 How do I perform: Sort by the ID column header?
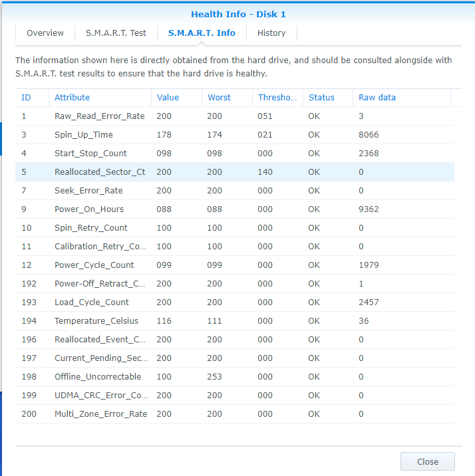pyautogui.click(x=32, y=98)
